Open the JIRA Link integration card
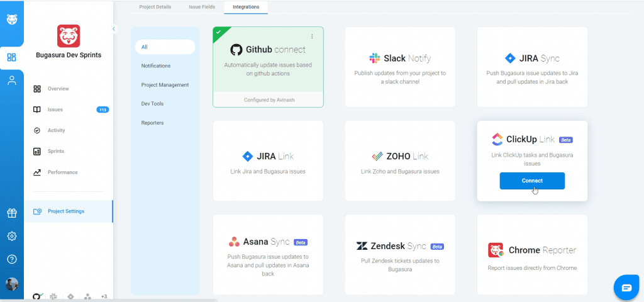 tap(268, 161)
